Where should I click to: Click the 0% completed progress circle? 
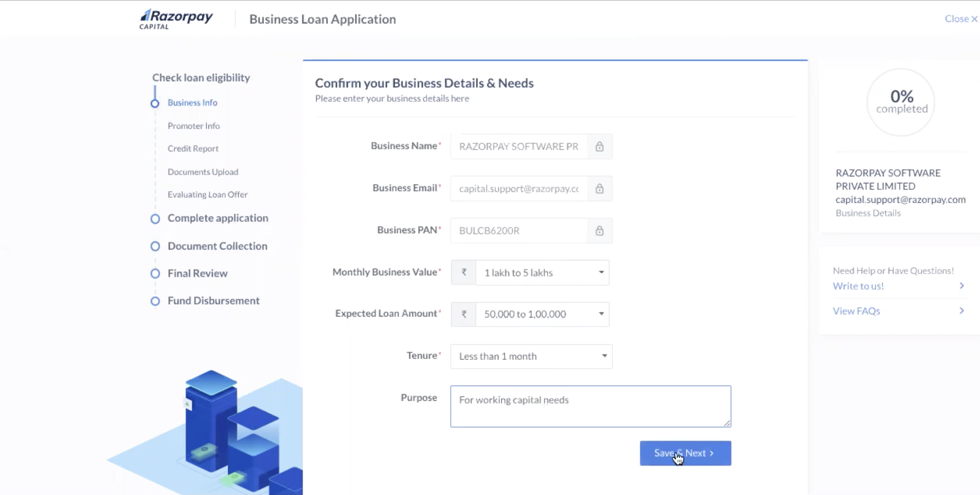[x=901, y=102]
